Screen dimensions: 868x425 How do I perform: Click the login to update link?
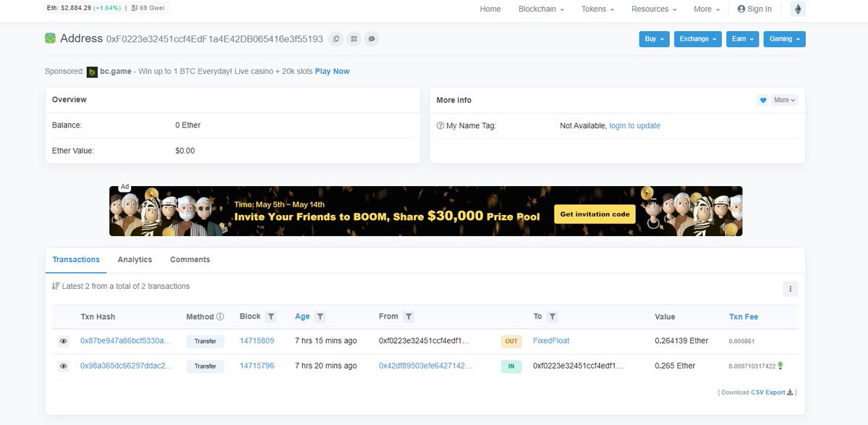(634, 126)
